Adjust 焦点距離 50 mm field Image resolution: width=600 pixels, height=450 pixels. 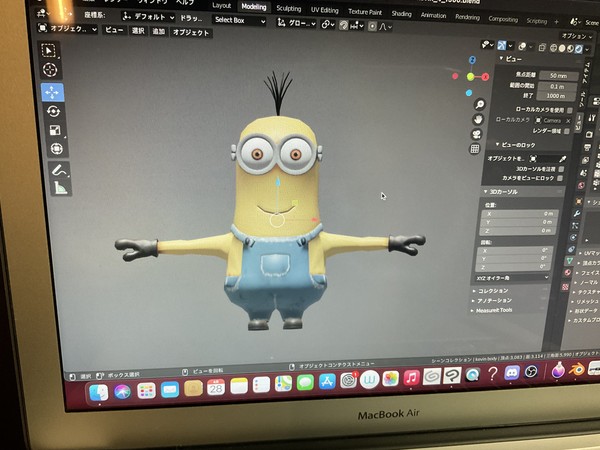[x=558, y=76]
